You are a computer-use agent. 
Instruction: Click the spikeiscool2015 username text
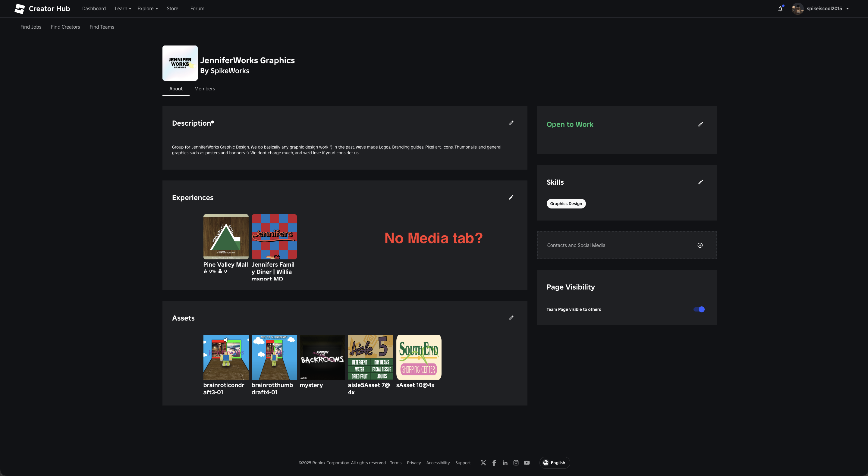[824, 9]
